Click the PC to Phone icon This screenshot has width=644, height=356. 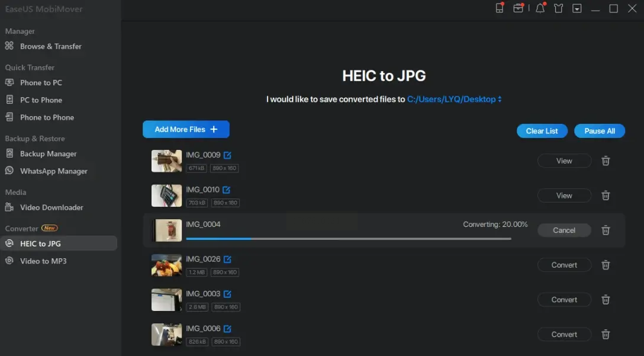point(9,100)
